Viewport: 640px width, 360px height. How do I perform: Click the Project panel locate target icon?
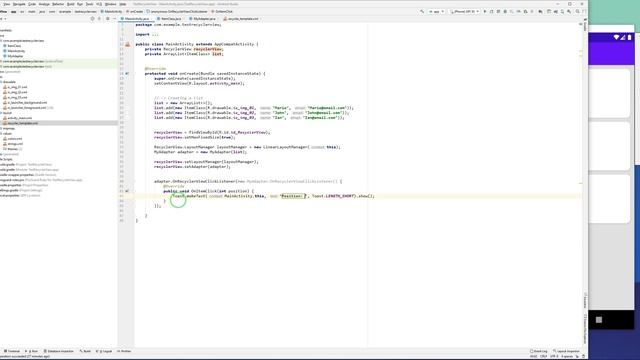tap(92, 19)
